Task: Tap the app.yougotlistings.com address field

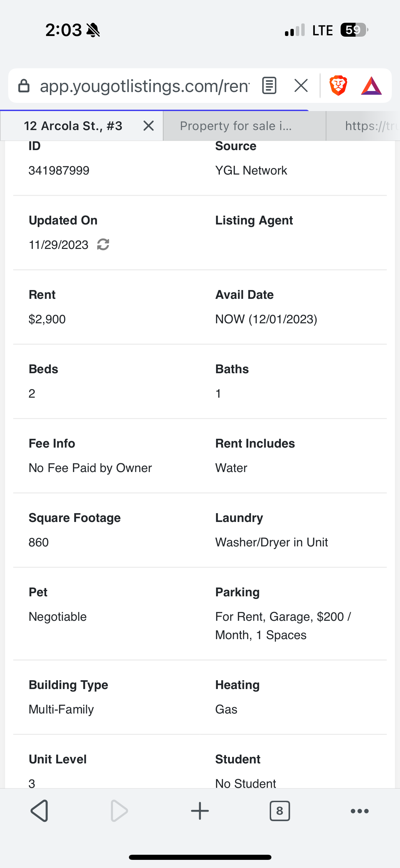Action: [145, 86]
